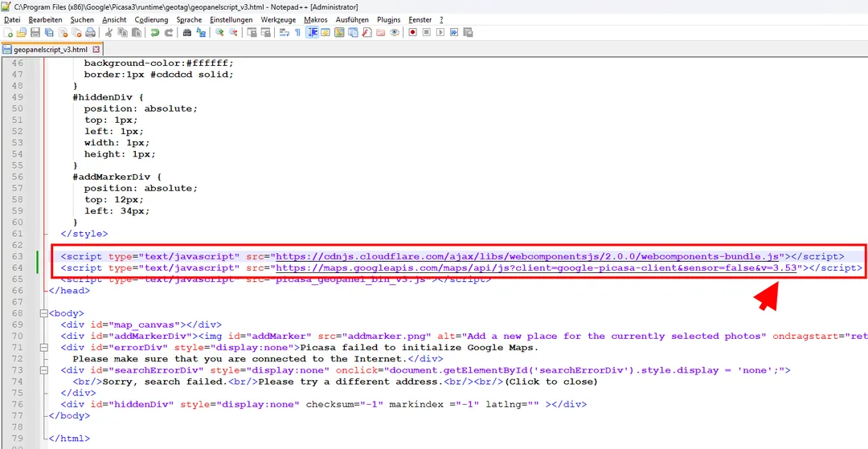This screenshot has width=868, height=449.
Task: Click the Close All documents icon
Action: (76, 33)
